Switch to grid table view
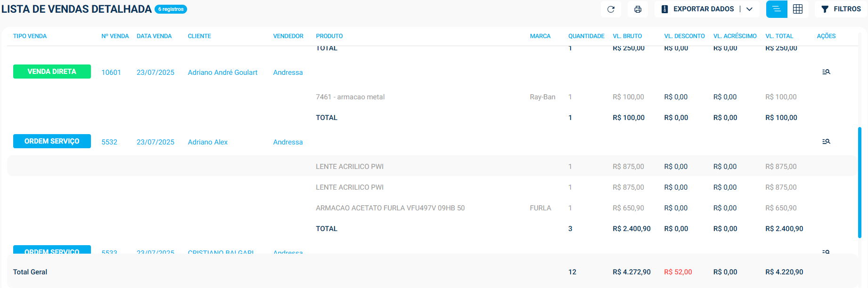Image resolution: width=868 pixels, height=288 pixels. pyautogui.click(x=798, y=9)
